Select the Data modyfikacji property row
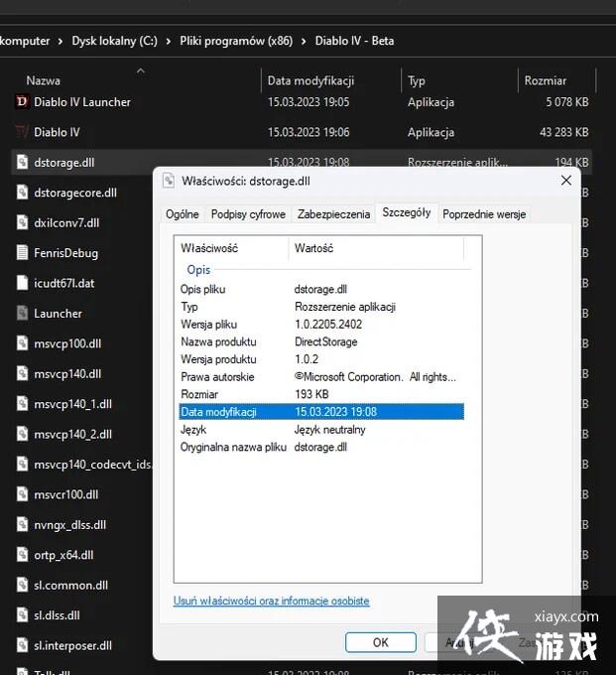 pos(321,412)
